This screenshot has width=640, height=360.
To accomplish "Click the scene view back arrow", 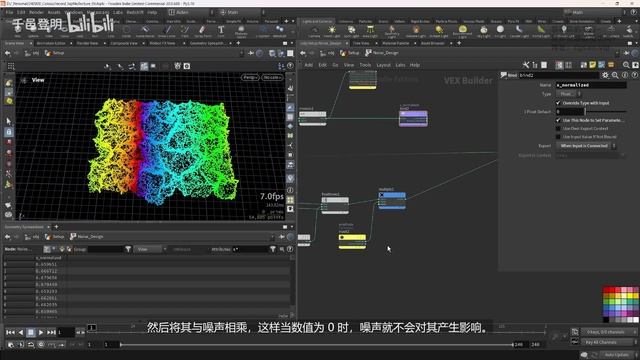I will (7, 53).
